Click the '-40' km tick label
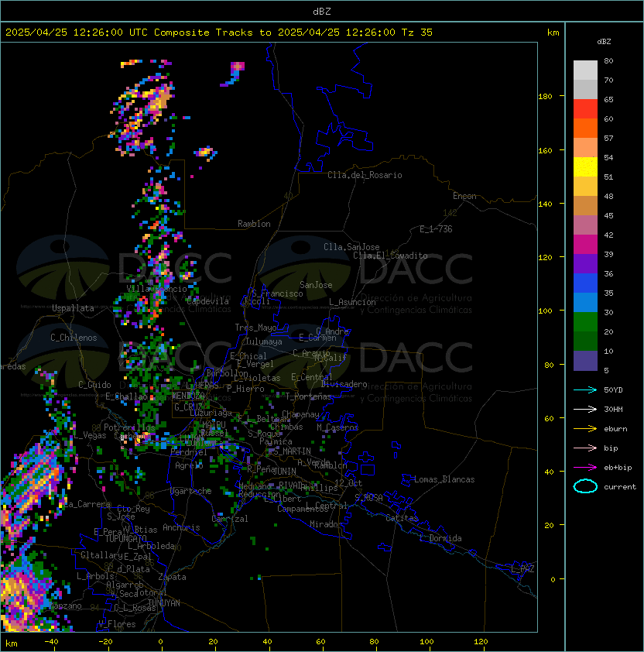644x652 pixels. 52,642
